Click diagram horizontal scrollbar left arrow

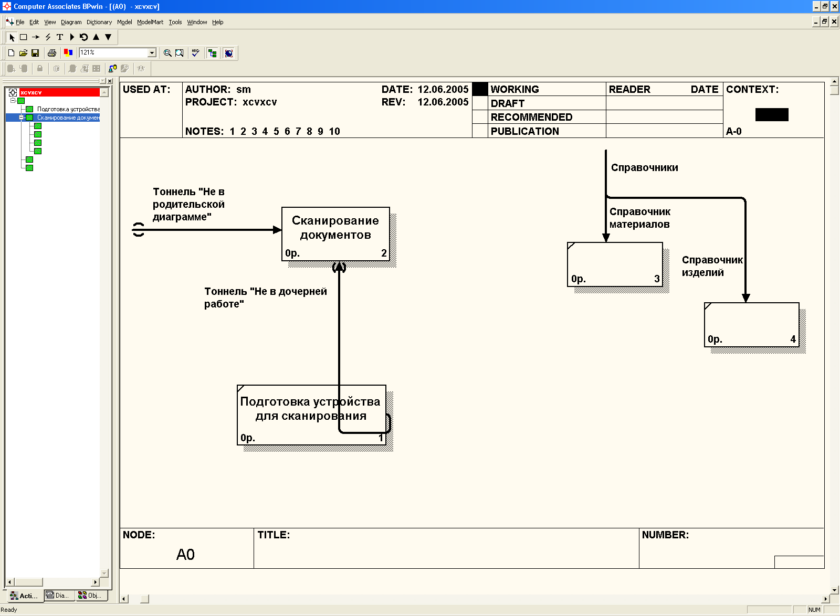[124, 599]
